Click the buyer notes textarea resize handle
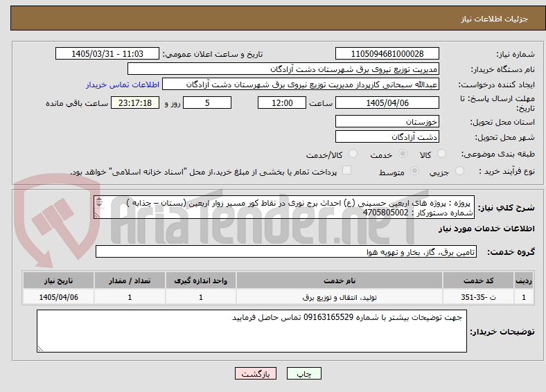546x392 pixels. tap(40, 349)
